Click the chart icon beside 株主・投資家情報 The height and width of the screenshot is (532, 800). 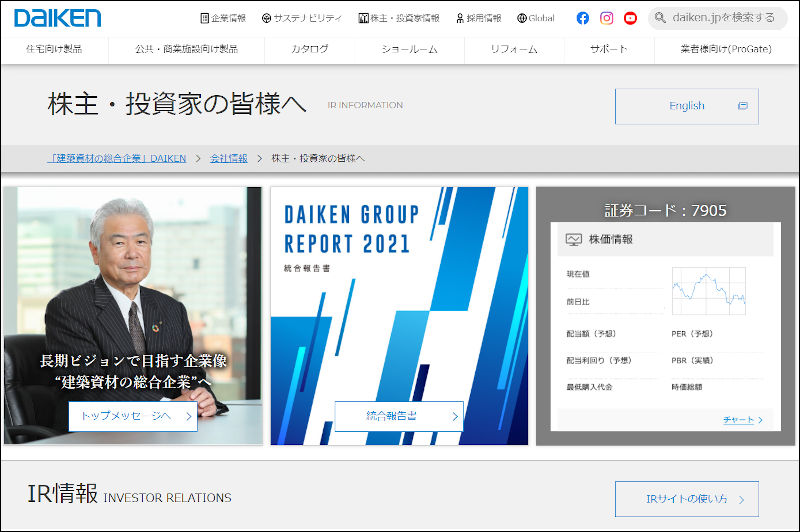click(363, 18)
